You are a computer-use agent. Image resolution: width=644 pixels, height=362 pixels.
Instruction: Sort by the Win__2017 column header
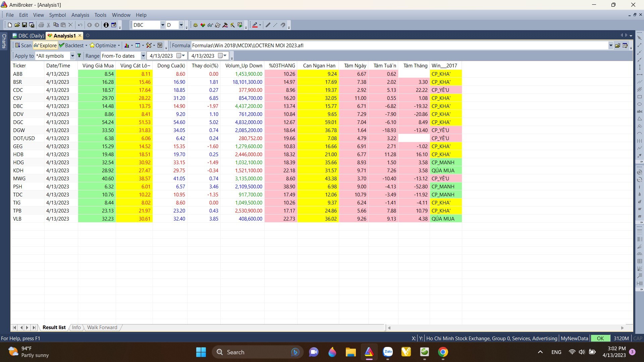coord(446,66)
